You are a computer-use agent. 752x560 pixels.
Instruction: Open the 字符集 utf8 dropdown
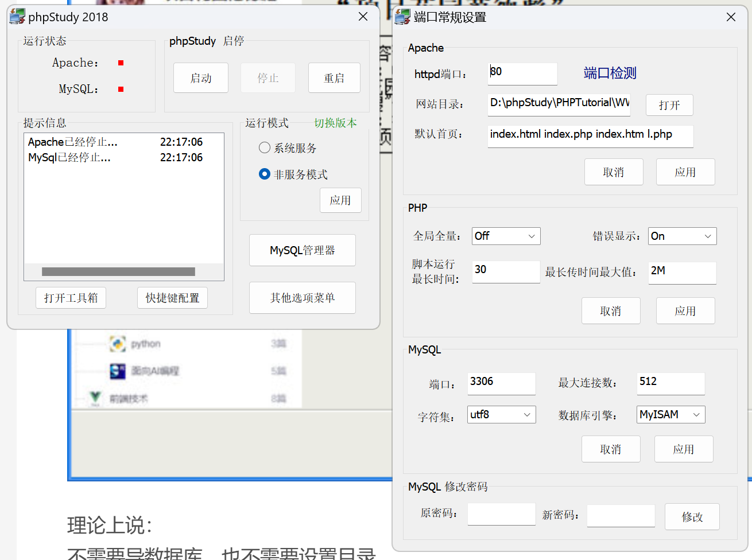(x=502, y=414)
